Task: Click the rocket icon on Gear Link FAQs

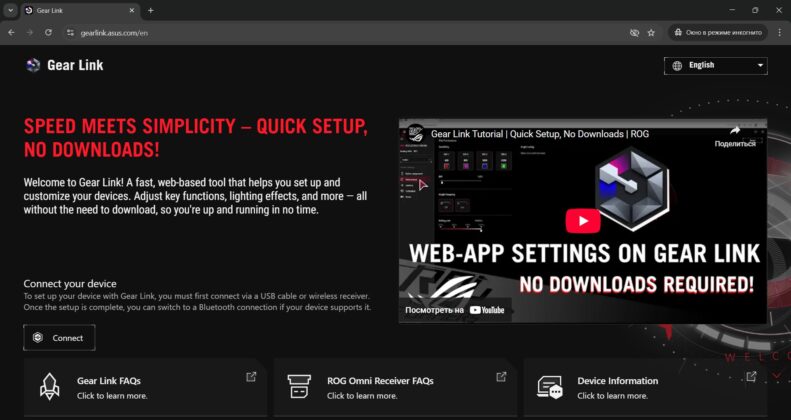Action: tap(49, 387)
